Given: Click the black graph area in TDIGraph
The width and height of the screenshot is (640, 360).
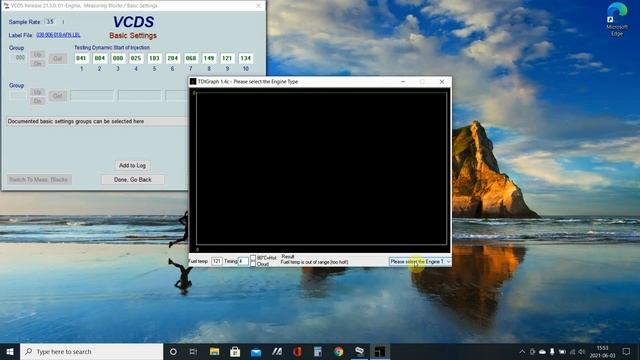Looking at the screenshot, I should pyautogui.click(x=321, y=168).
